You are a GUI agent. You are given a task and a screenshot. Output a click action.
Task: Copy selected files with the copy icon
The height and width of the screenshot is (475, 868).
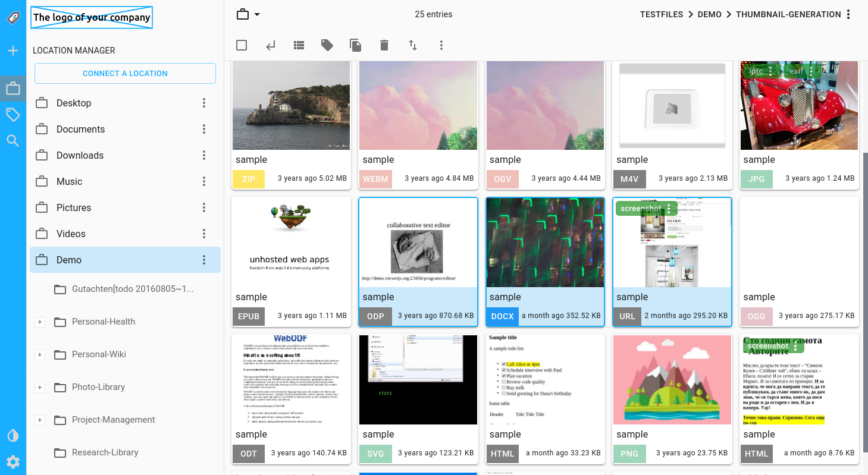pos(355,45)
